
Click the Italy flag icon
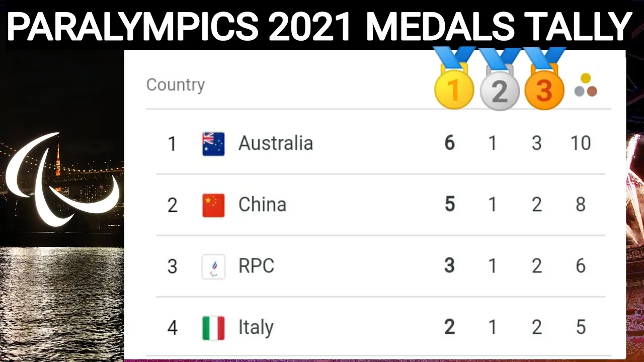(213, 328)
